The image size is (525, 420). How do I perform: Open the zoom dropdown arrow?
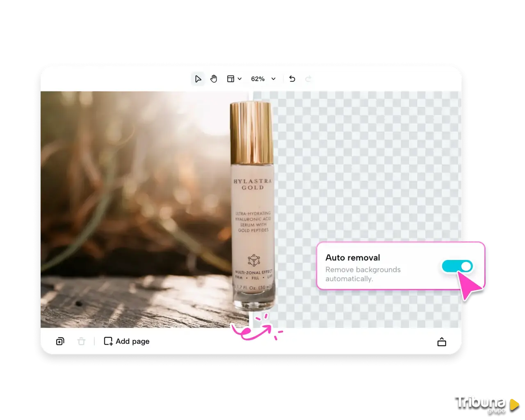coord(274,79)
